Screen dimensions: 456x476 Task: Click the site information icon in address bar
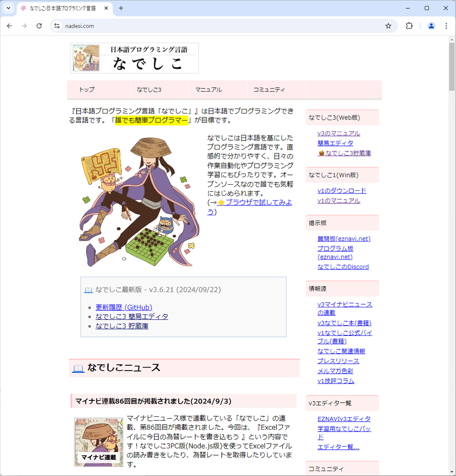(x=57, y=26)
